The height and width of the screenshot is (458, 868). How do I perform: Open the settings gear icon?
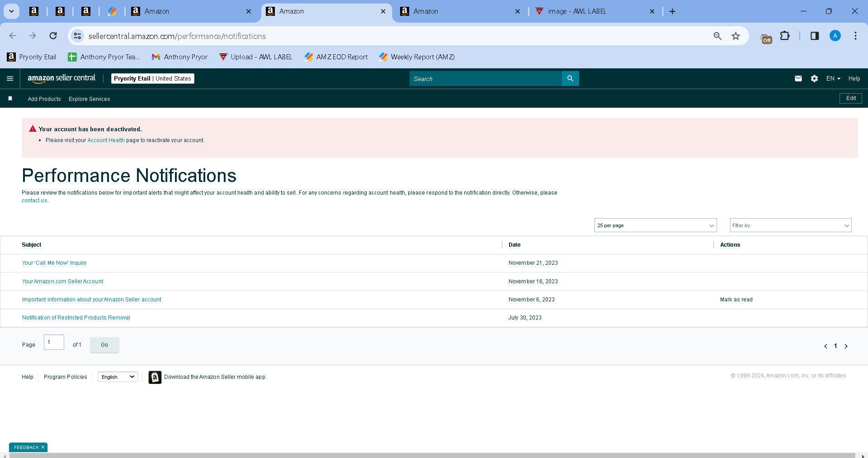814,79
